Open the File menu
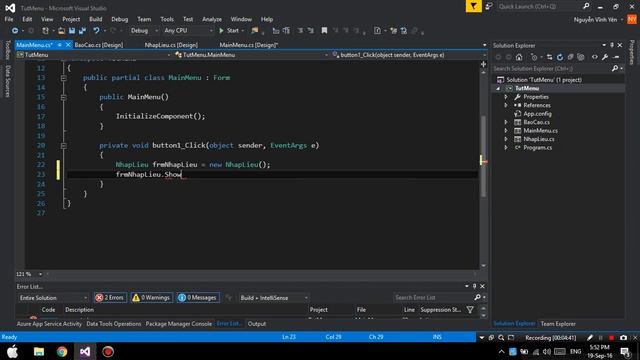Screen dimensions: 640x360 pos(9,19)
